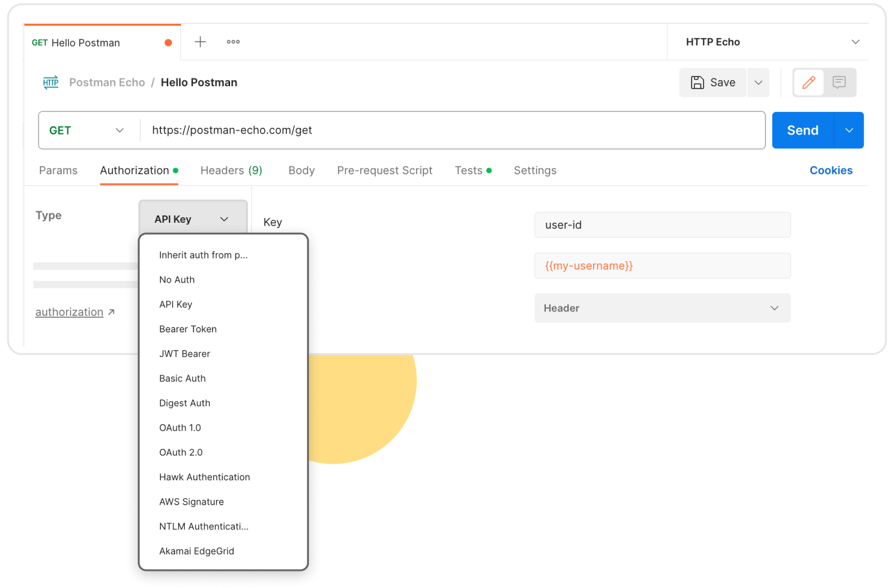Image resolution: width=891 pixels, height=588 pixels.
Task: Switch to the Headers tab
Action: point(231,170)
